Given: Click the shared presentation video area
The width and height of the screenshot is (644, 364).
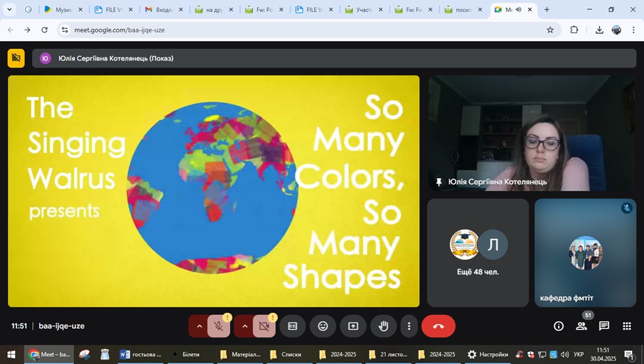Looking at the screenshot, I should (x=214, y=191).
